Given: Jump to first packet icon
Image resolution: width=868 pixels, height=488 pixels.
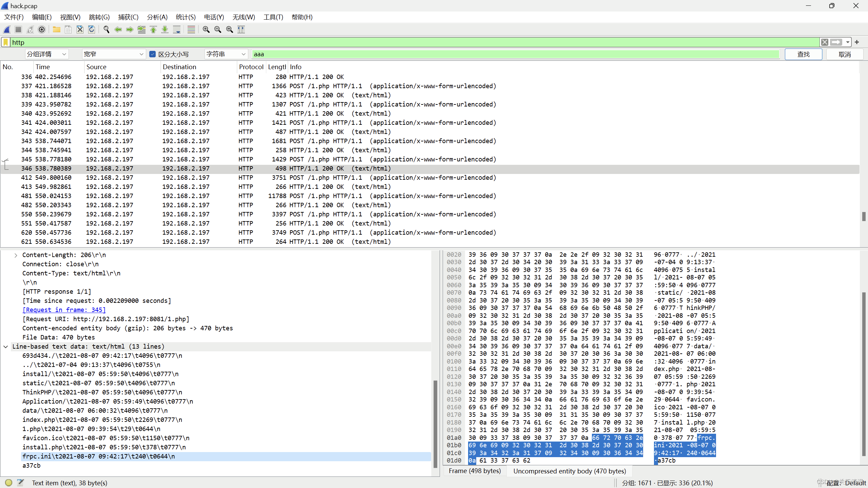Looking at the screenshot, I should pyautogui.click(x=153, y=30).
